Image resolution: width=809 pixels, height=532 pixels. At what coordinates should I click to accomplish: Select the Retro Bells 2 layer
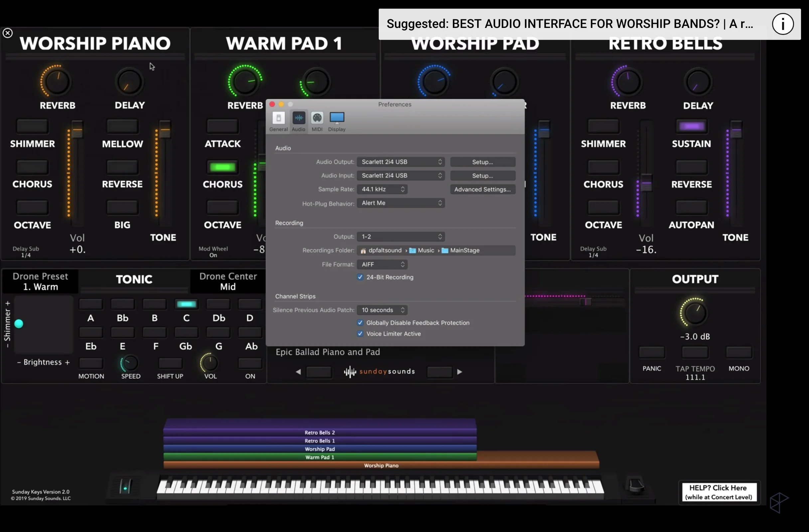320,432
